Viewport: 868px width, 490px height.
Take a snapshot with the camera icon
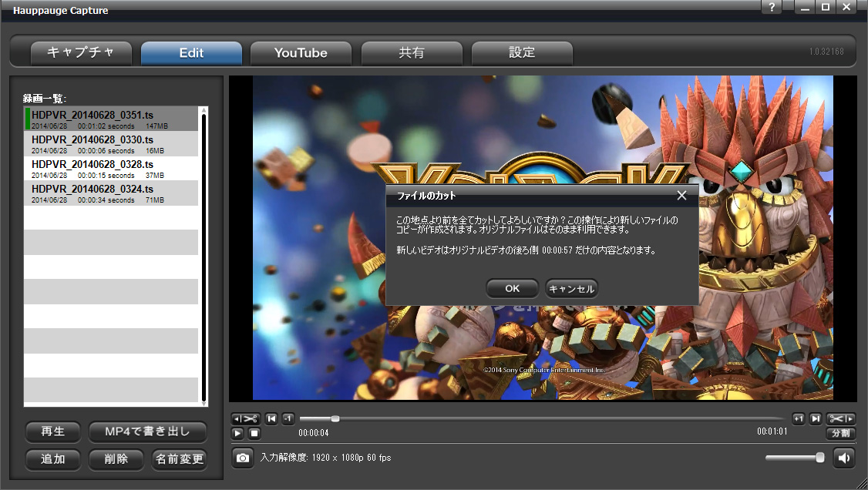coord(243,458)
